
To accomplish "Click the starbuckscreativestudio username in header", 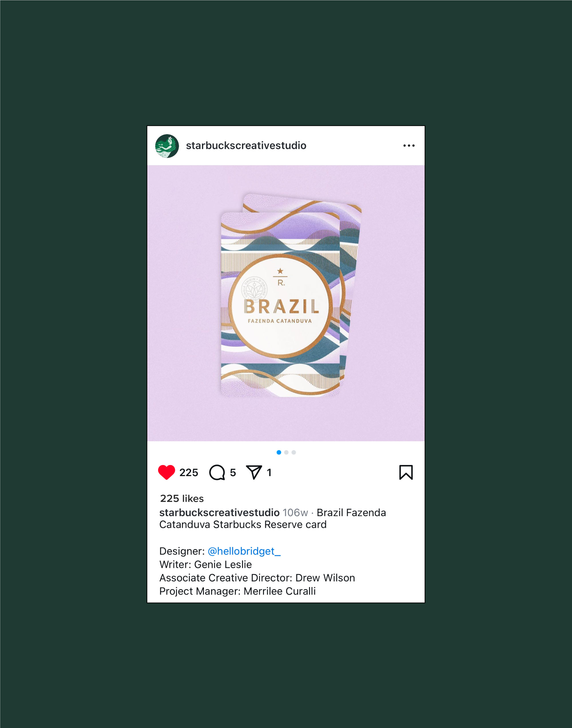I will tap(246, 146).
